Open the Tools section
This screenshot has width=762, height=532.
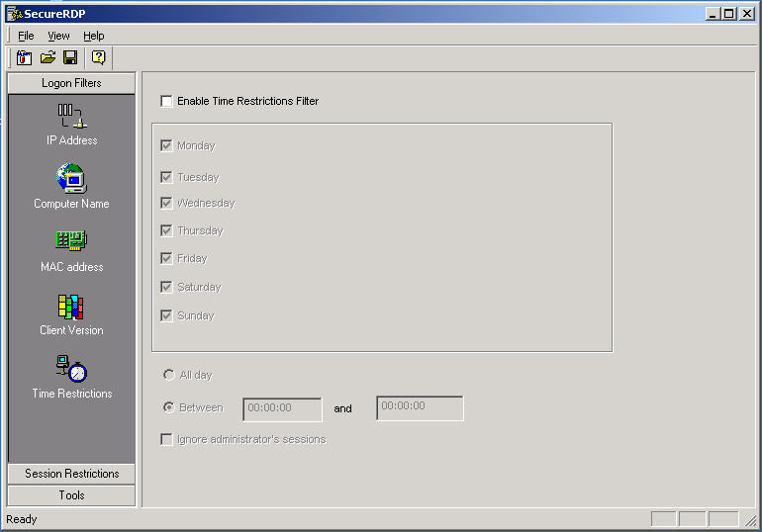point(71,495)
